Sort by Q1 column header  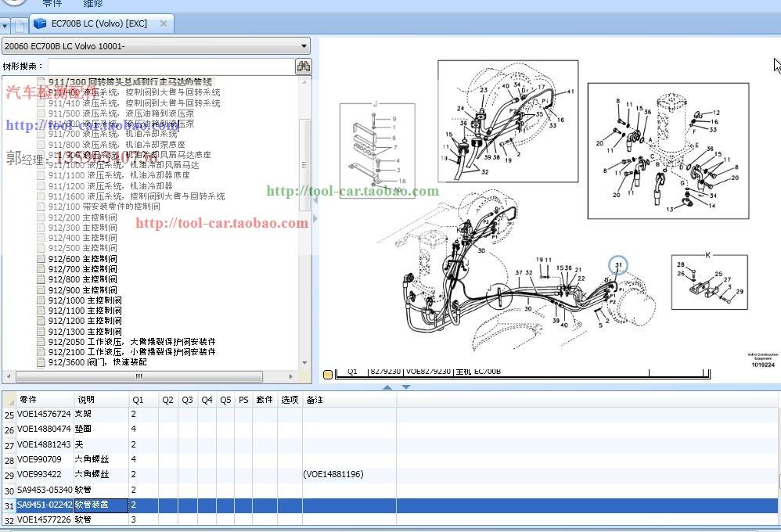[x=143, y=400]
